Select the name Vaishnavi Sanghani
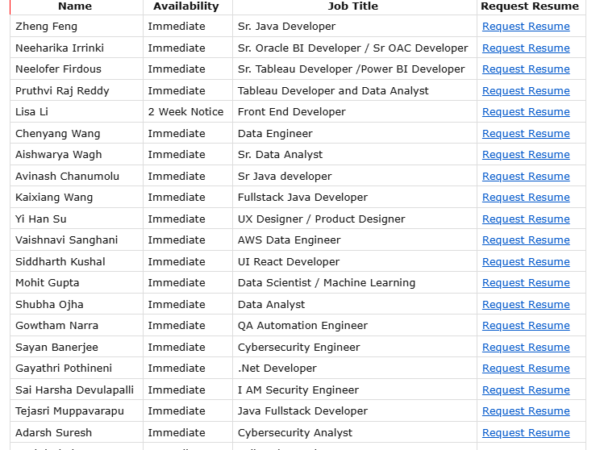This screenshot has width=600, height=450. (x=67, y=240)
